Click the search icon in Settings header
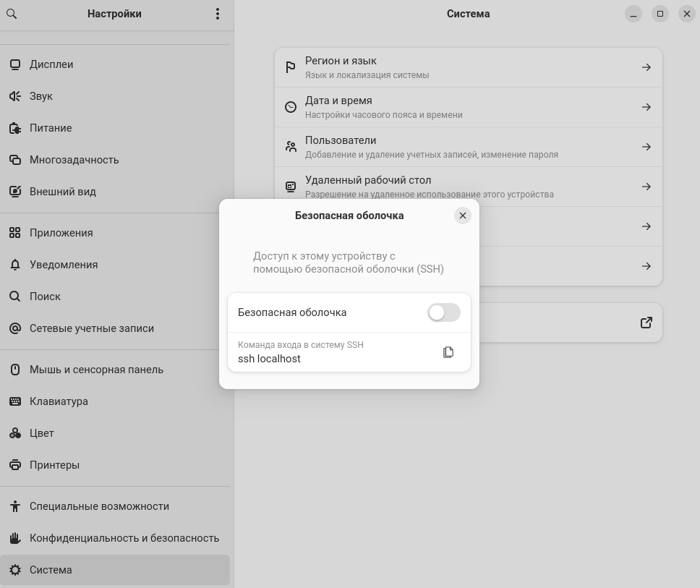Viewport: 700px width, 588px height. (x=12, y=14)
